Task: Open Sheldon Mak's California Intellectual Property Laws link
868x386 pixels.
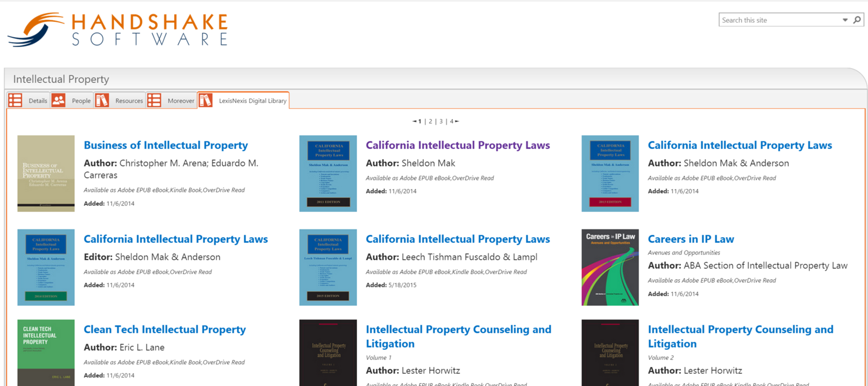Action: (x=458, y=145)
